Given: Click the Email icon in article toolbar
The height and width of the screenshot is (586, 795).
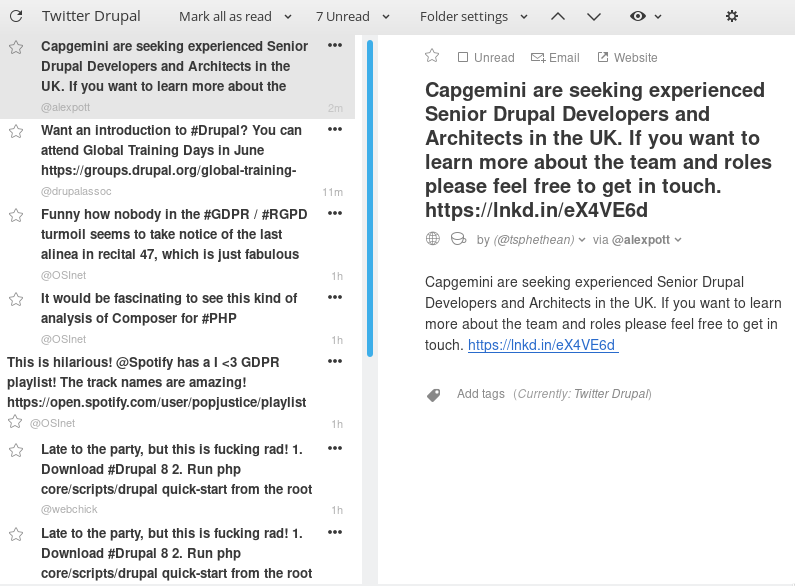Looking at the screenshot, I should pyautogui.click(x=538, y=58).
